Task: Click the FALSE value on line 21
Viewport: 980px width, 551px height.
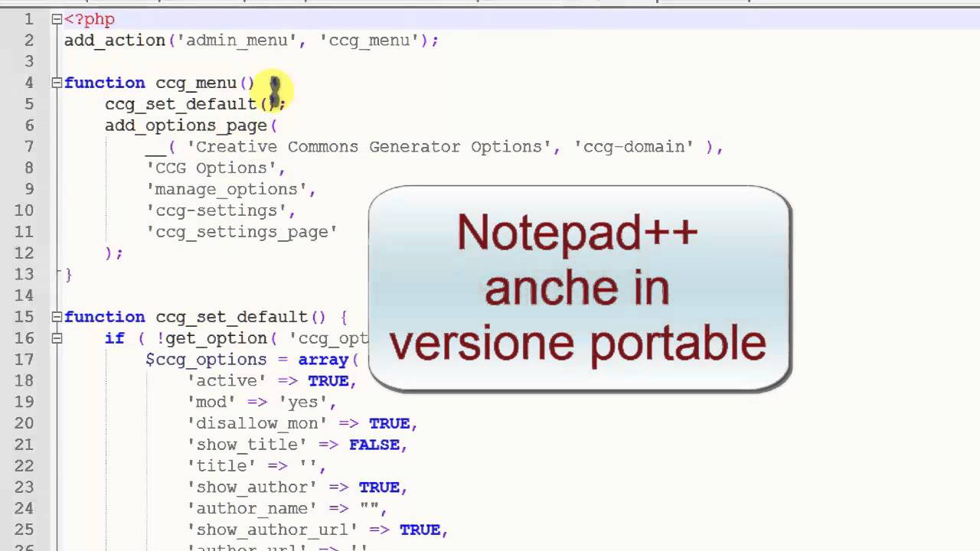Action: (374, 445)
